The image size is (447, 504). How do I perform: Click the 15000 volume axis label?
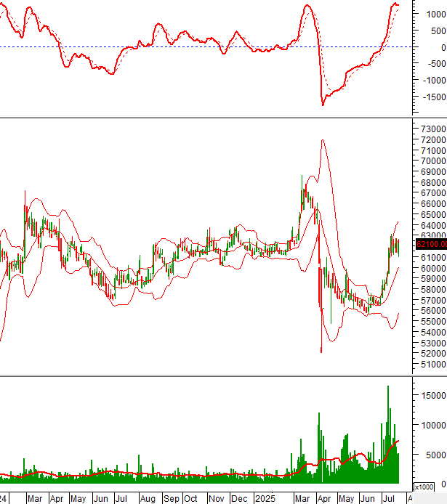[434, 396]
